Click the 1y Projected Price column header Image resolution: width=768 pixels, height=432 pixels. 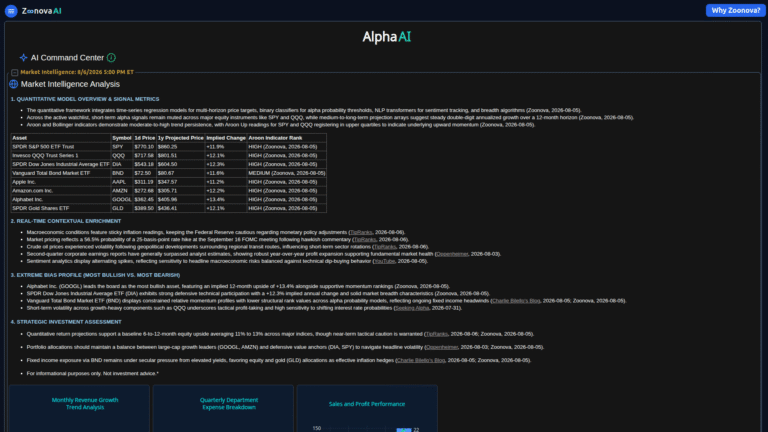(180, 138)
